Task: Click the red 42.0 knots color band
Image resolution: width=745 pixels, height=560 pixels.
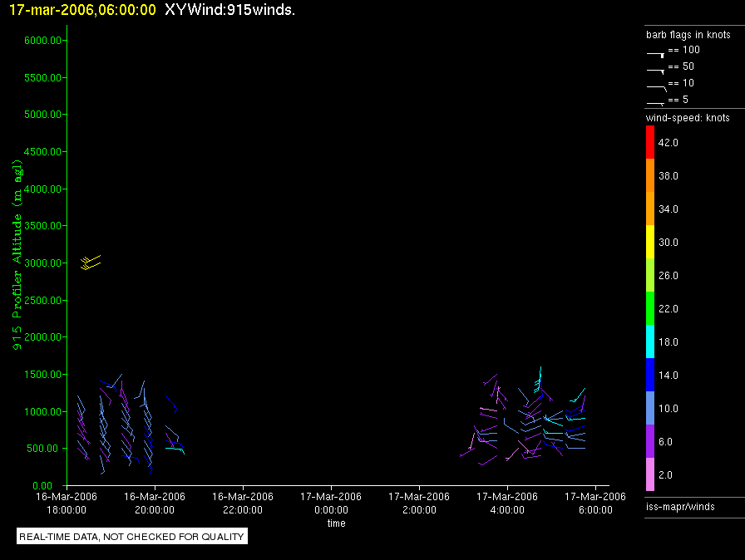Action: (x=650, y=142)
